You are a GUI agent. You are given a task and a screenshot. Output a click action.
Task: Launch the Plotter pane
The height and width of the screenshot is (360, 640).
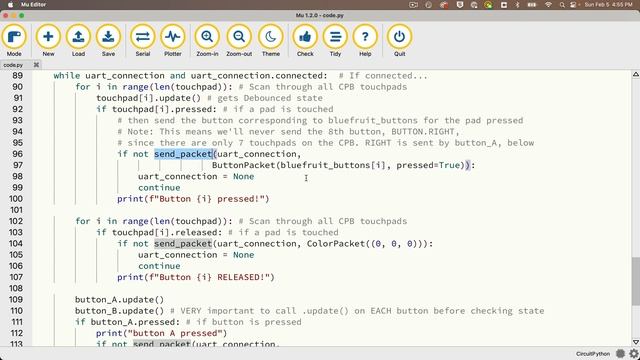tap(173, 40)
